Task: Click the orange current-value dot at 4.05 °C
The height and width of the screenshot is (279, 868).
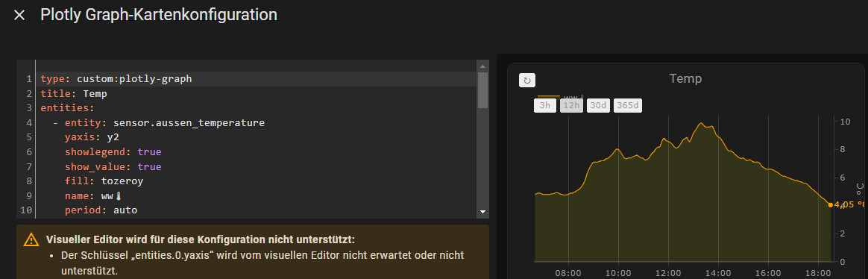Action: pyautogui.click(x=831, y=205)
